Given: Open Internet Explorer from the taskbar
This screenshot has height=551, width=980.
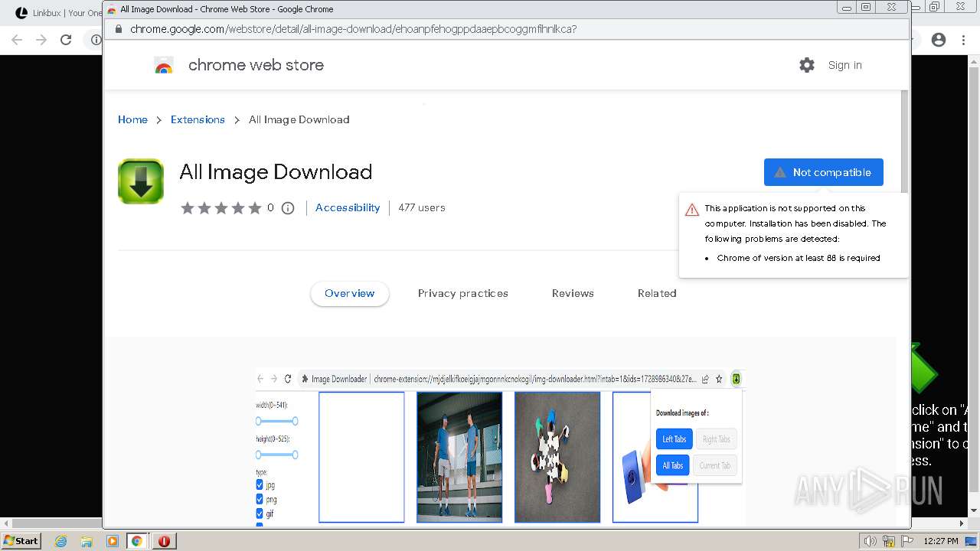Looking at the screenshot, I should click(60, 541).
